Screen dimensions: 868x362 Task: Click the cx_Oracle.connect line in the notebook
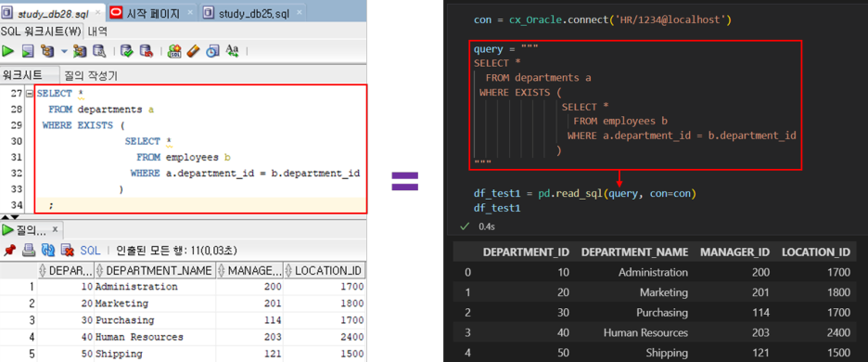pyautogui.click(x=603, y=20)
